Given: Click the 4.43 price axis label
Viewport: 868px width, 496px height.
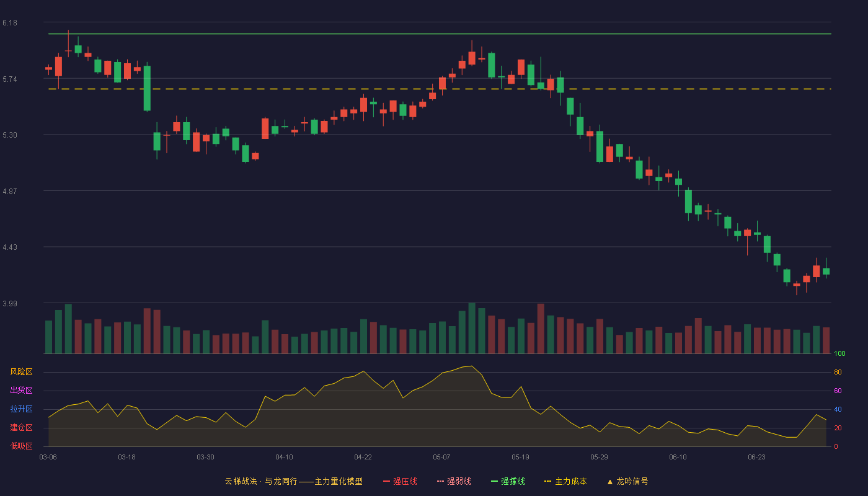Looking at the screenshot, I should point(10,247).
